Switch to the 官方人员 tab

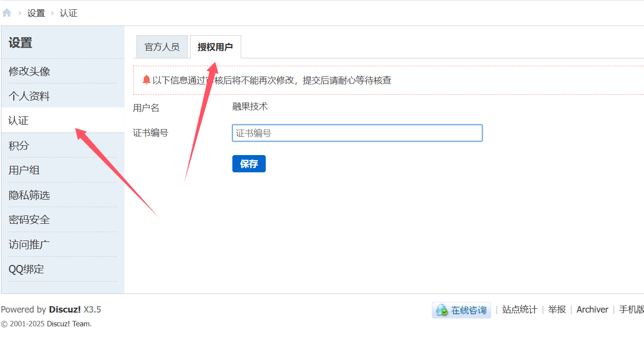[162, 47]
